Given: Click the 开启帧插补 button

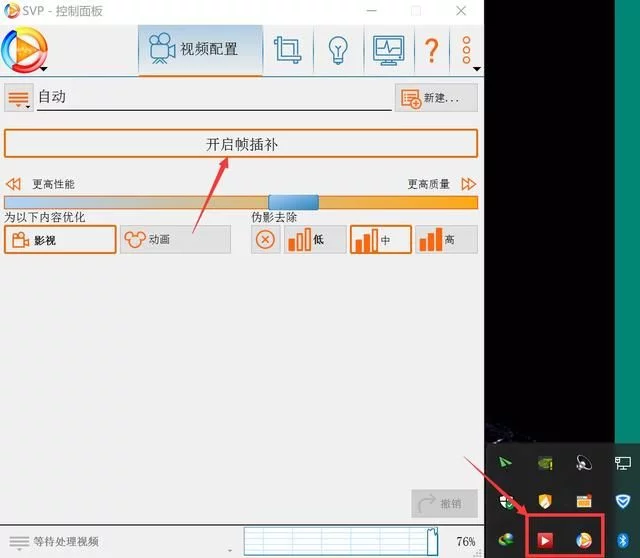Looking at the screenshot, I should pyautogui.click(x=241, y=144).
